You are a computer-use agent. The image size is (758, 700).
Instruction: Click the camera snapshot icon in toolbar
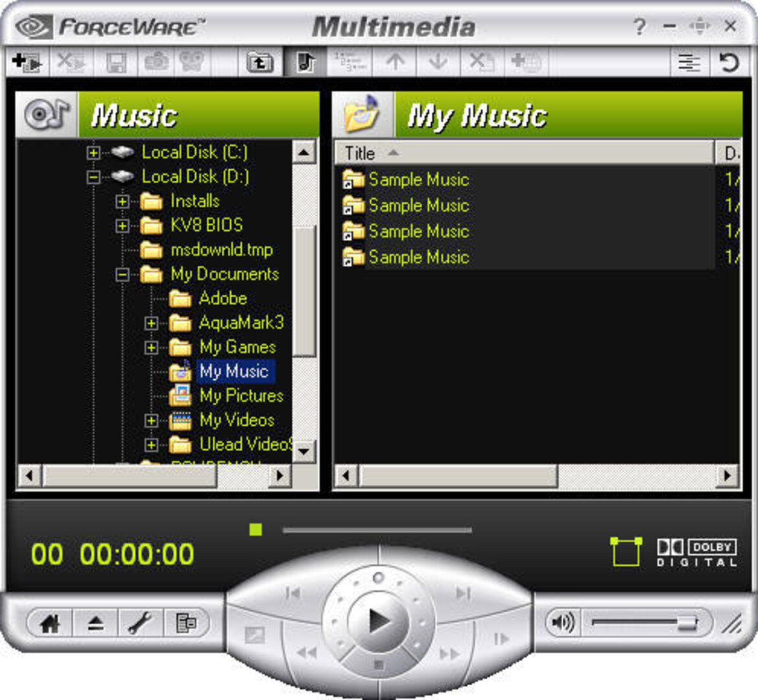coord(156,62)
